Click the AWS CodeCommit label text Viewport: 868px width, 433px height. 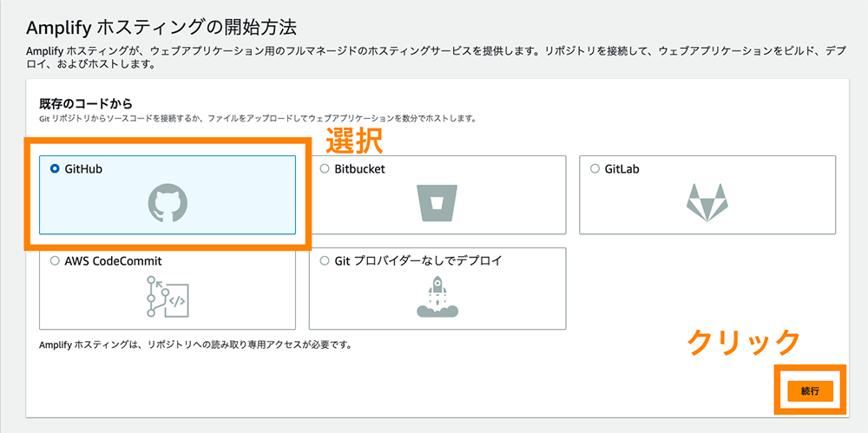pos(114,261)
